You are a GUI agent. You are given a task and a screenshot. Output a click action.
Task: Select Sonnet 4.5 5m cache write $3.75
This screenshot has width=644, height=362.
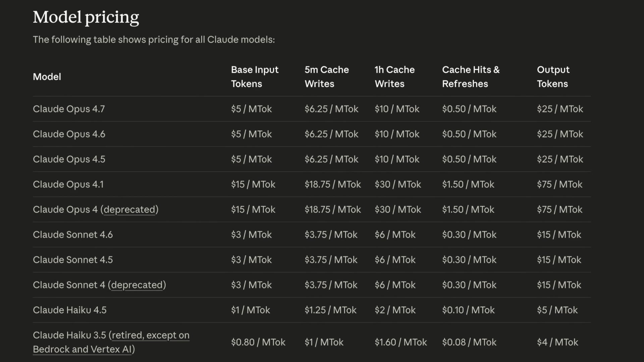click(331, 260)
